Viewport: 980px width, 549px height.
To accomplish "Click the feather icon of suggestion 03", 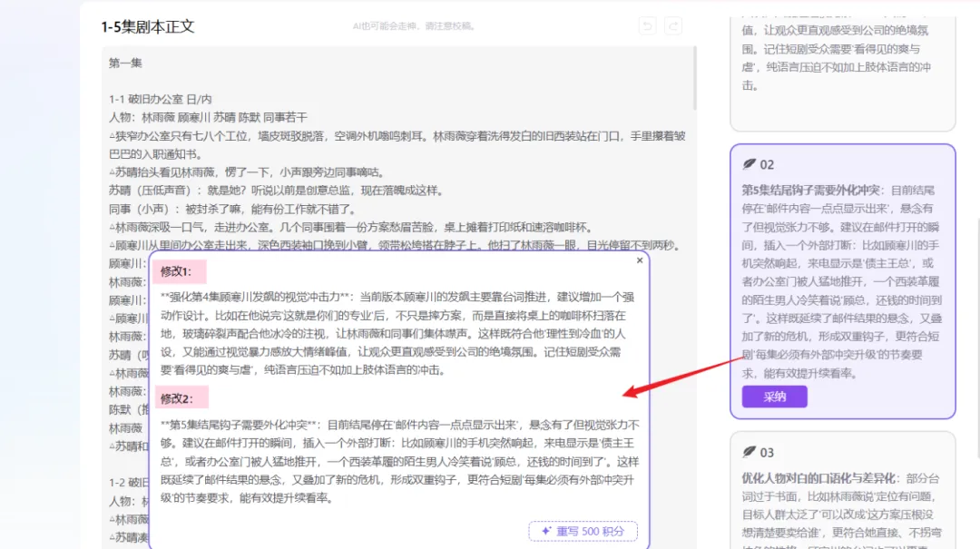I will [x=749, y=452].
